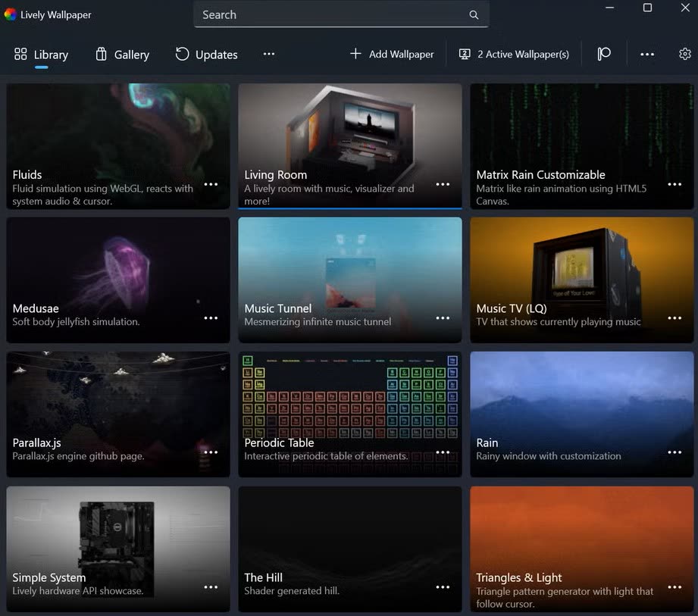Open more options next to the gear

point(647,54)
